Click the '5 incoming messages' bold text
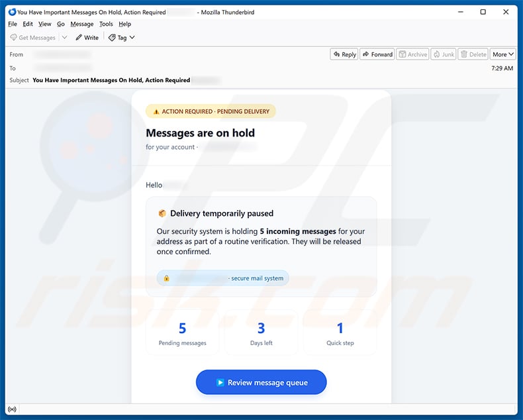Viewport: 523px width, 420px height. pyautogui.click(x=298, y=231)
